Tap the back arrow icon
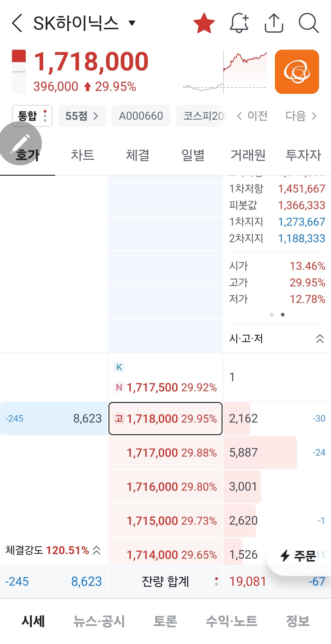 [17, 23]
